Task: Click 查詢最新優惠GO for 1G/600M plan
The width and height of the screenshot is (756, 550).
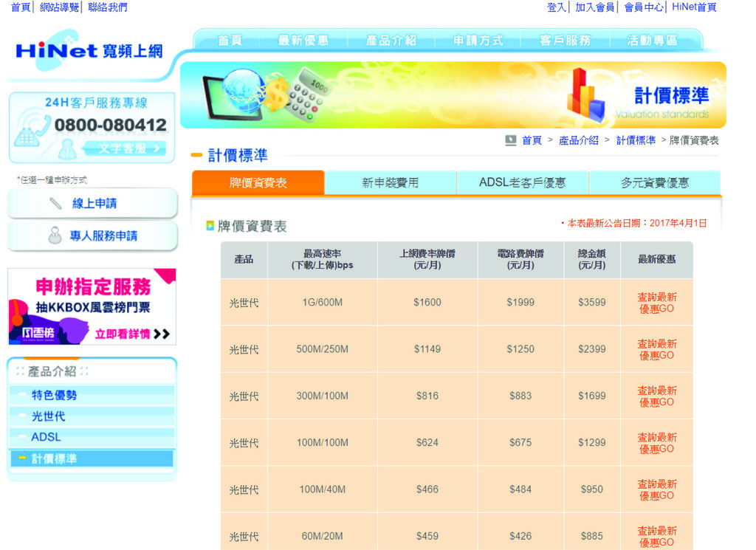Action: tap(656, 303)
